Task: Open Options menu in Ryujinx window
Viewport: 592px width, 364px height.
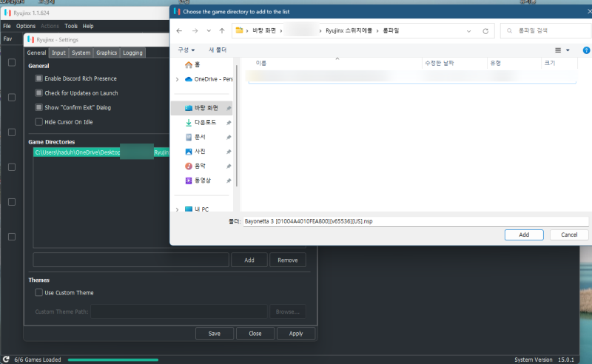Action: 26,26
